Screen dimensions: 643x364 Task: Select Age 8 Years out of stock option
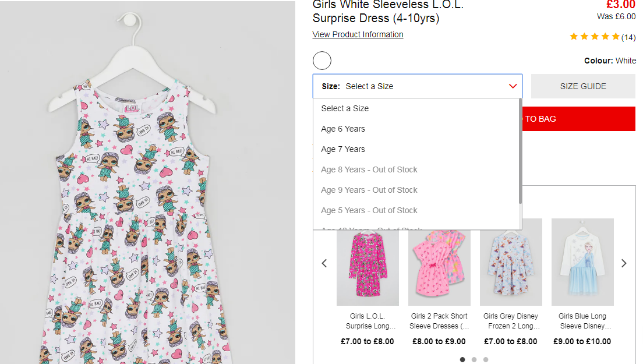tap(416, 169)
